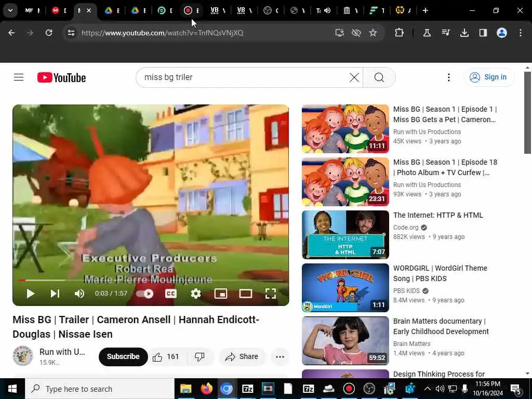Switch to theater mode
The width and height of the screenshot is (532, 399).
click(x=246, y=294)
